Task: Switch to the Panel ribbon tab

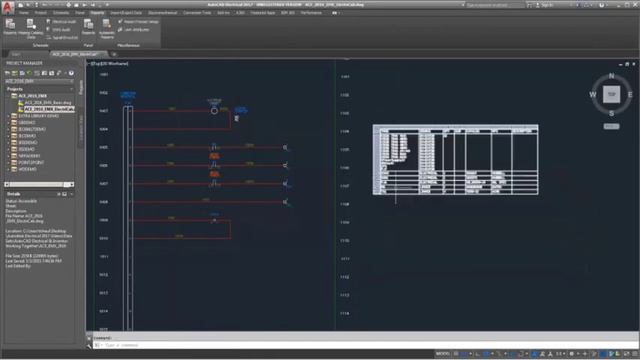Action: (80, 13)
